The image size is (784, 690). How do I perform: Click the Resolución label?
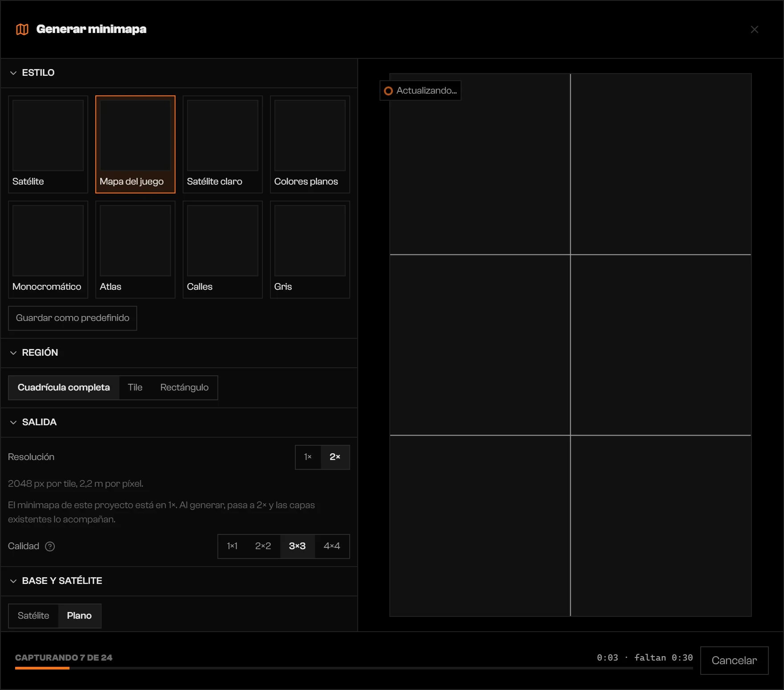coord(31,457)
